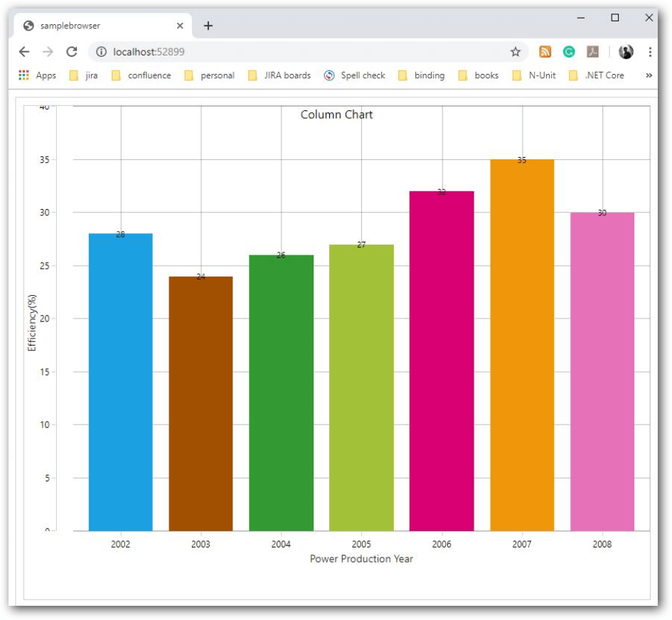The height and width of the screenshot is (620, 672).
Task: Open the RSS feed extension icon
Action: (x=545, y=52)
